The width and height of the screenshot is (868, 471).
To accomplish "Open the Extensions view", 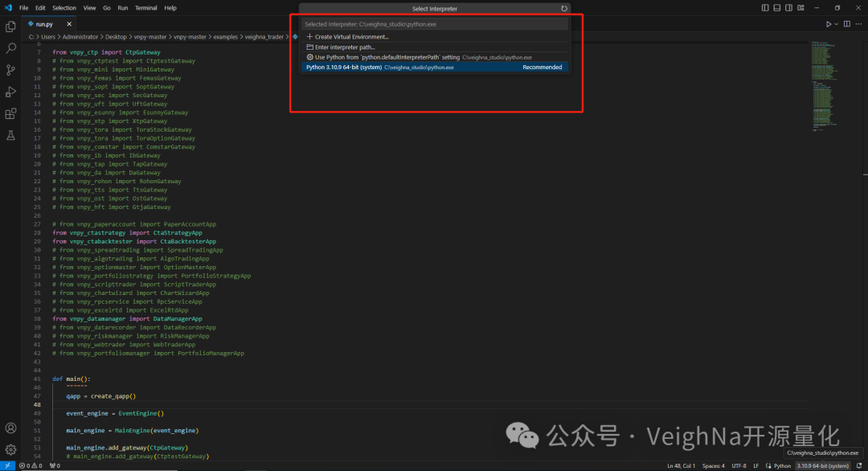I will tap(10, 114).
